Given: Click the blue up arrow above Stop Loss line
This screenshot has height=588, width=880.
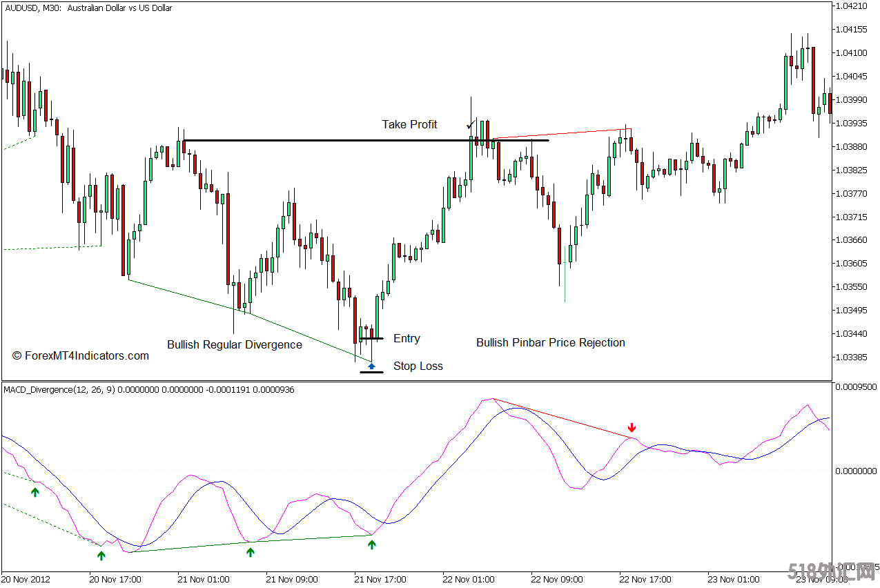Looking at the screenshot, I should coord(371,366).
